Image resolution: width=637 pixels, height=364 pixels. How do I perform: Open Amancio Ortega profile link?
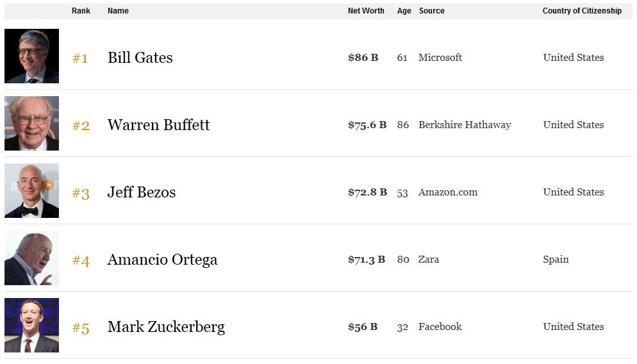(x=162, y=260)
